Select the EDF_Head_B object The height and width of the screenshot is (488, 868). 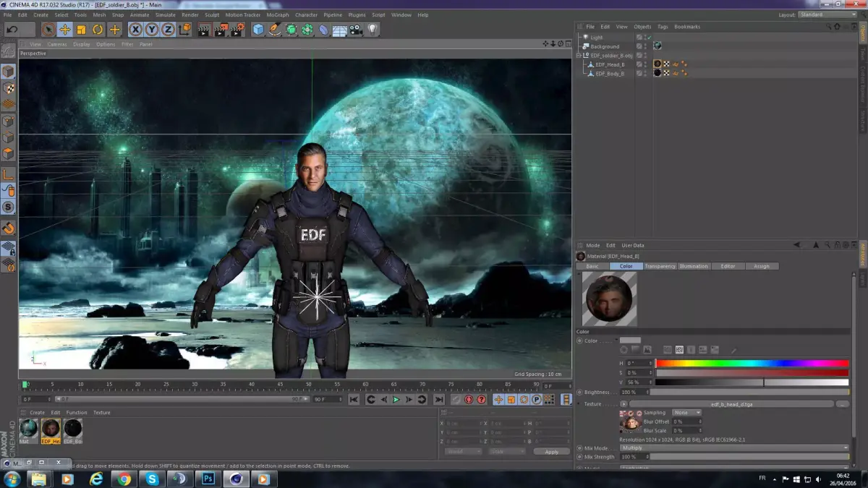[610, 64]
